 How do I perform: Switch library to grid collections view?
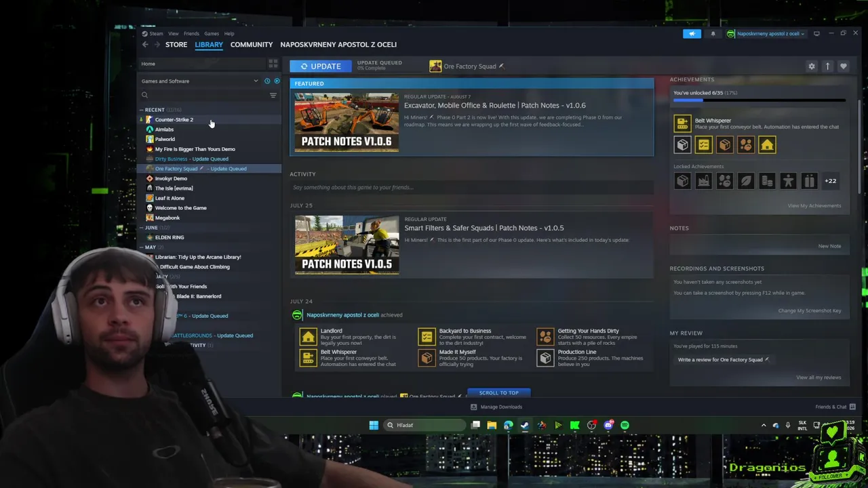pos(273,64)
